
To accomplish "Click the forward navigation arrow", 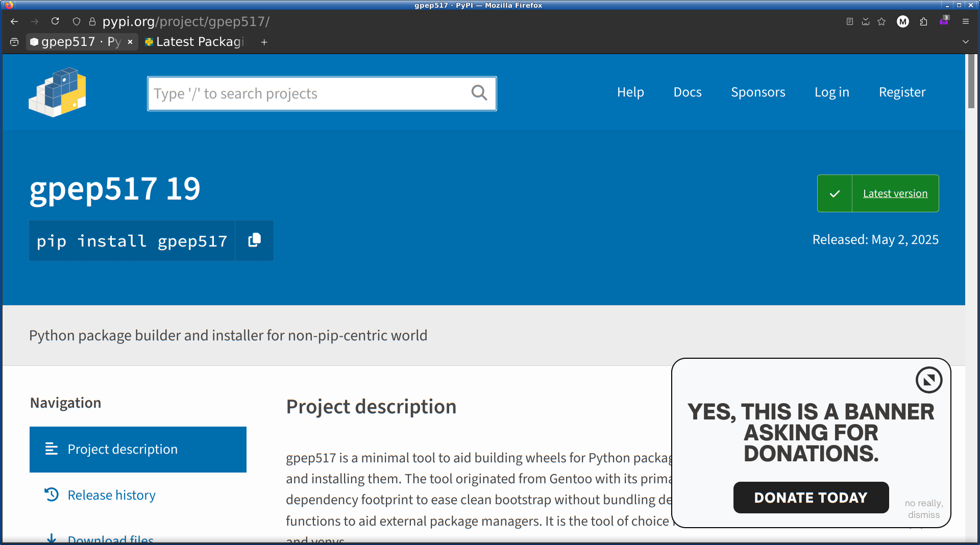I will pos(35,21).
